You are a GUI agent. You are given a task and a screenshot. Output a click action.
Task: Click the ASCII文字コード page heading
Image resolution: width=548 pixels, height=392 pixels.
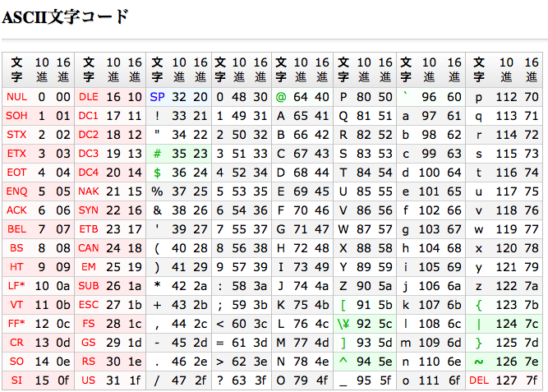(x=66, y=16)
